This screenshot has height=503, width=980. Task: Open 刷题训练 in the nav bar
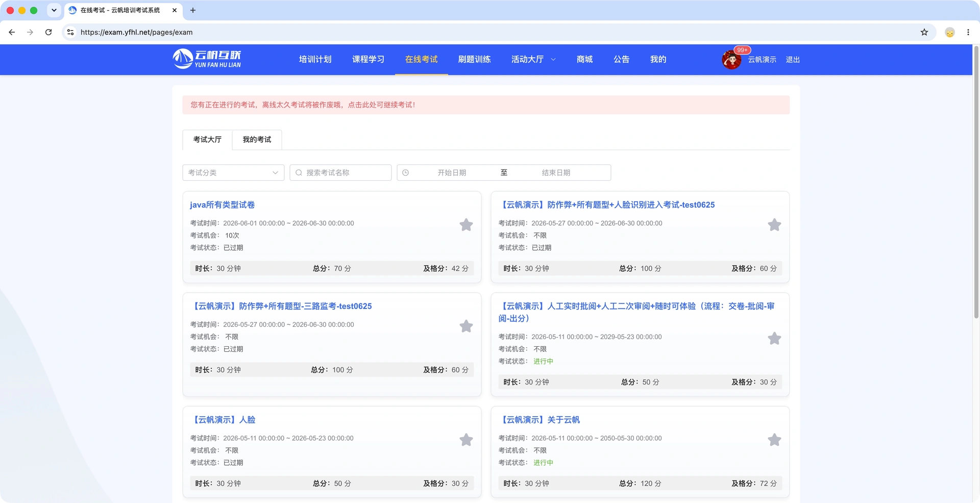(x=474, y=59)
